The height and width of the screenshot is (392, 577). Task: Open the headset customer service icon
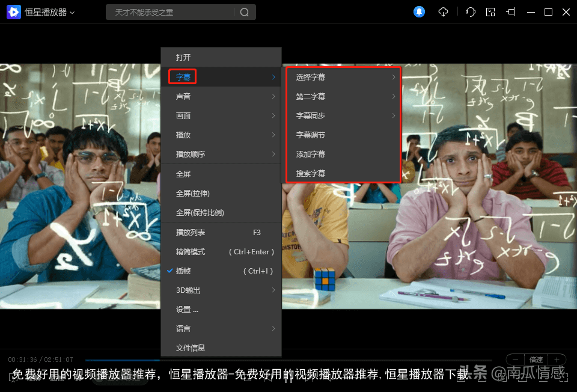coord(471,12)
